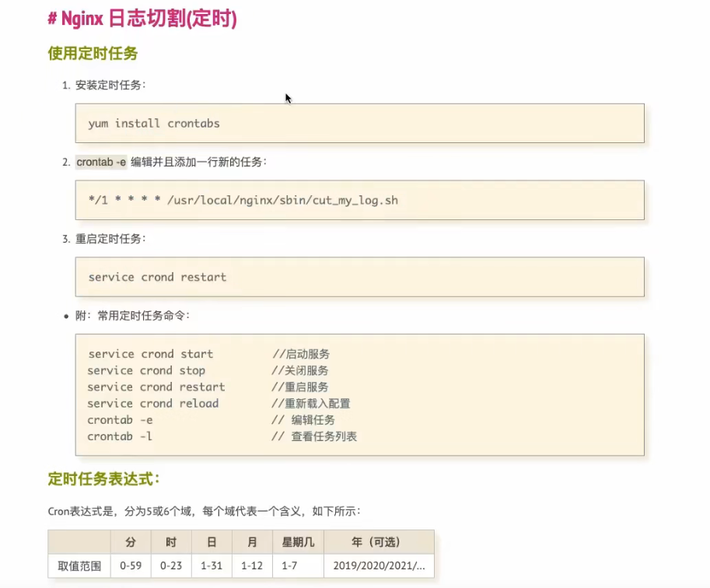Click the line 'service crond start'
710x588 pixels.
pos(150,354)
